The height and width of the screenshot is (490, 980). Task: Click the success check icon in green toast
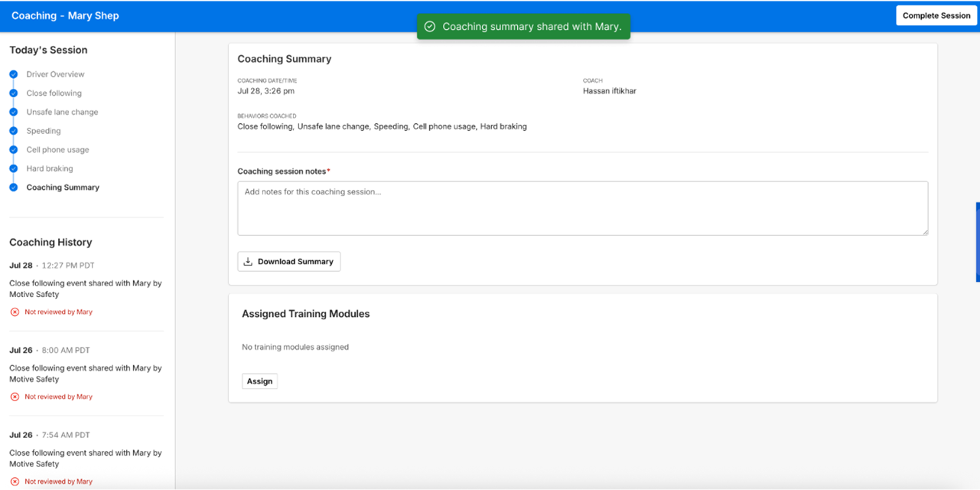point(430,27)
